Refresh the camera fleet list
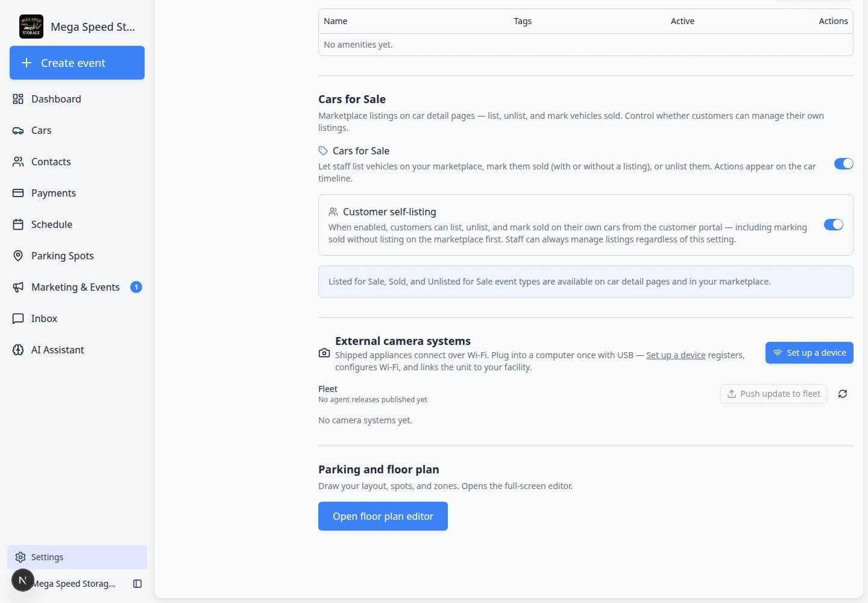 [x=843, y=394]
